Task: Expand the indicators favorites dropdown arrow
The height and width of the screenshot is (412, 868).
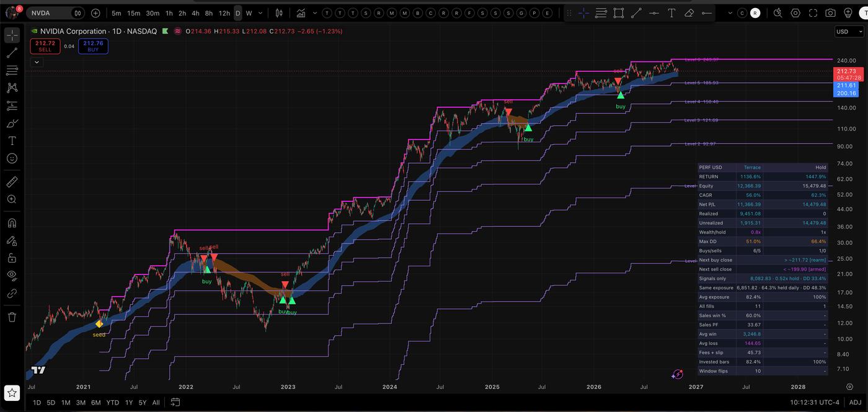Action: [x=315, y=13]
